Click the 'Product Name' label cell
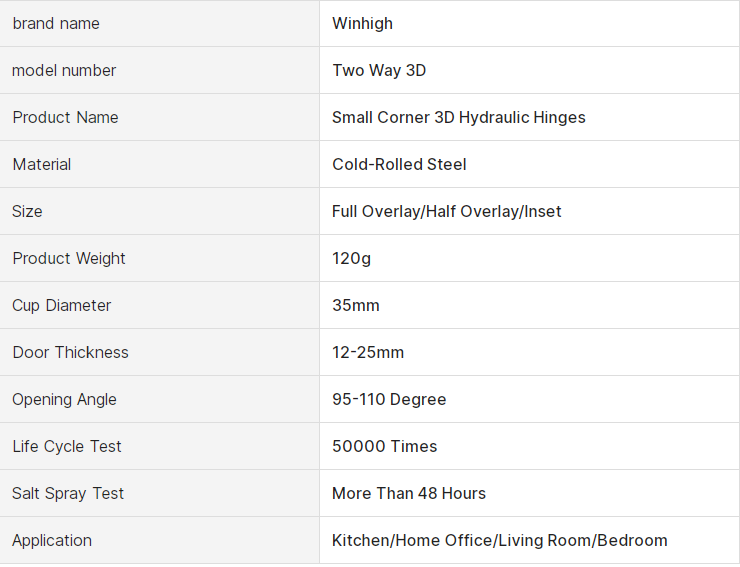This screenshot has width=740, height=567. [x=65, y=117]
